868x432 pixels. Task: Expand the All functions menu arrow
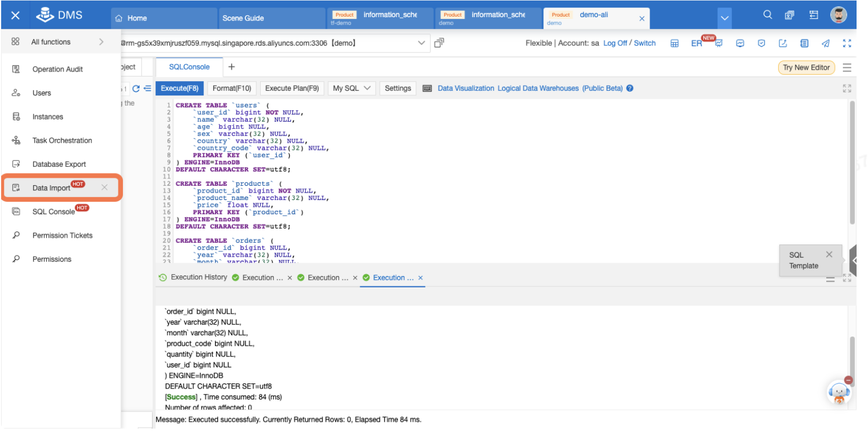point(101,41)
